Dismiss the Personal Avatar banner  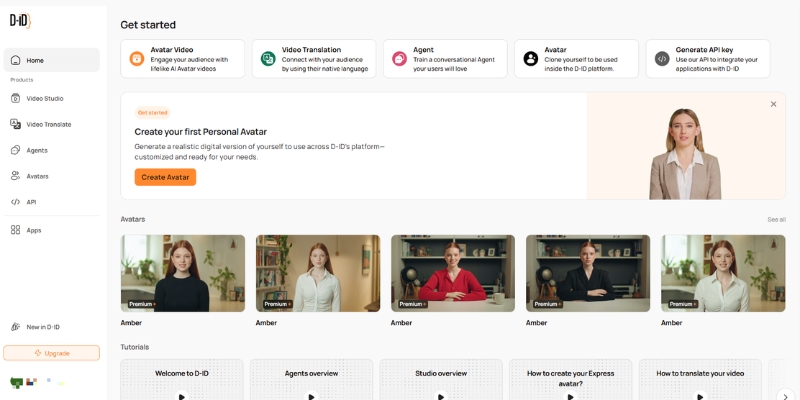(773, 104)
